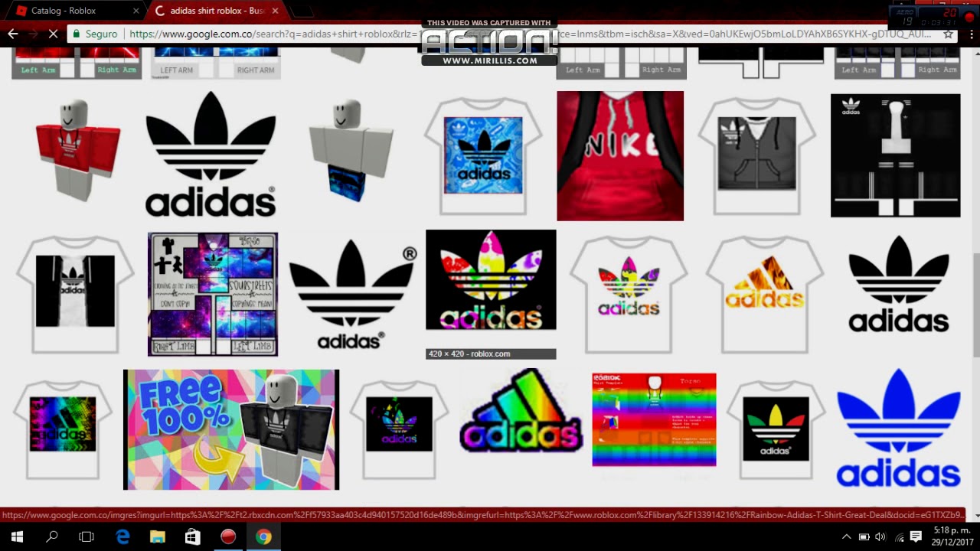Open black adidas trefoil logo beside the scrollbar
The image size is (980, 551).
(x=898, y=284)
